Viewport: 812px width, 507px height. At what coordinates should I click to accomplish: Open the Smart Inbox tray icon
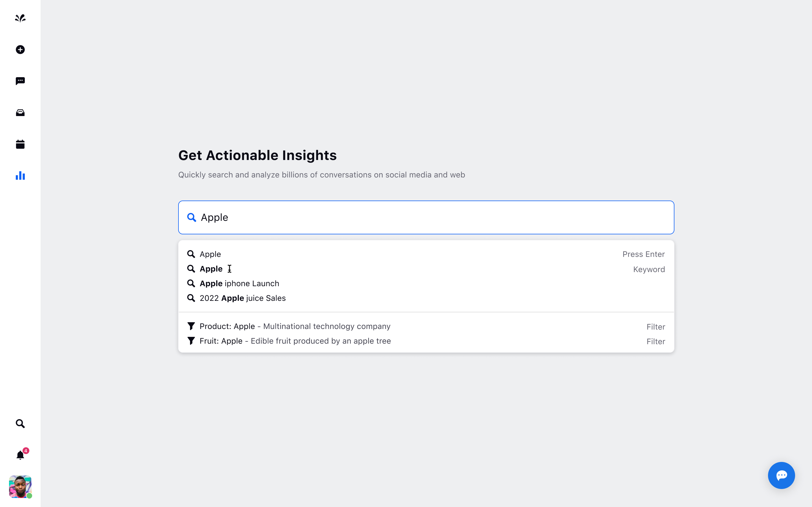(x=20, y=113)
